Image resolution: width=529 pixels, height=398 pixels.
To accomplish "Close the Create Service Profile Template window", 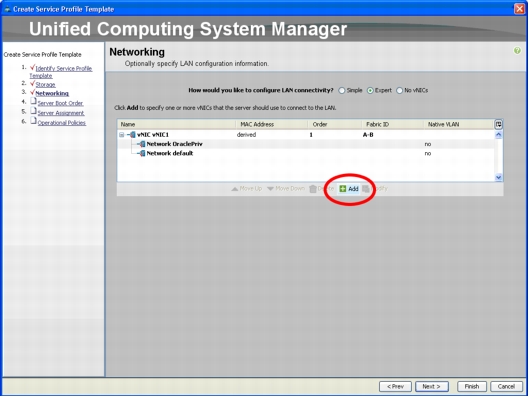I will 519,9.
